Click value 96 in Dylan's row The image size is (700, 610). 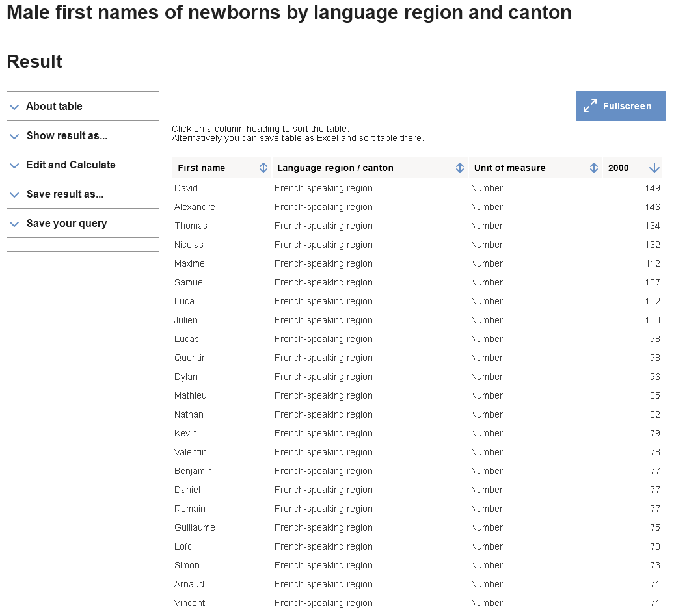tap(655, 377)
